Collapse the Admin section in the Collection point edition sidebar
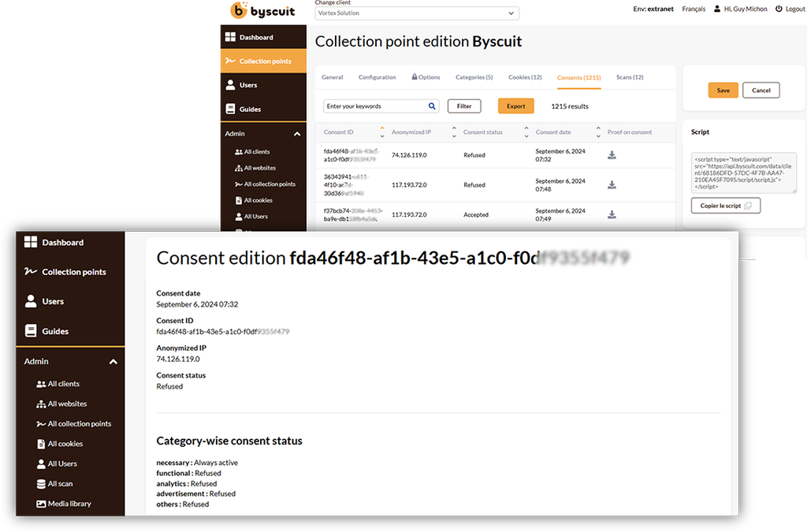 pos(297,134)
